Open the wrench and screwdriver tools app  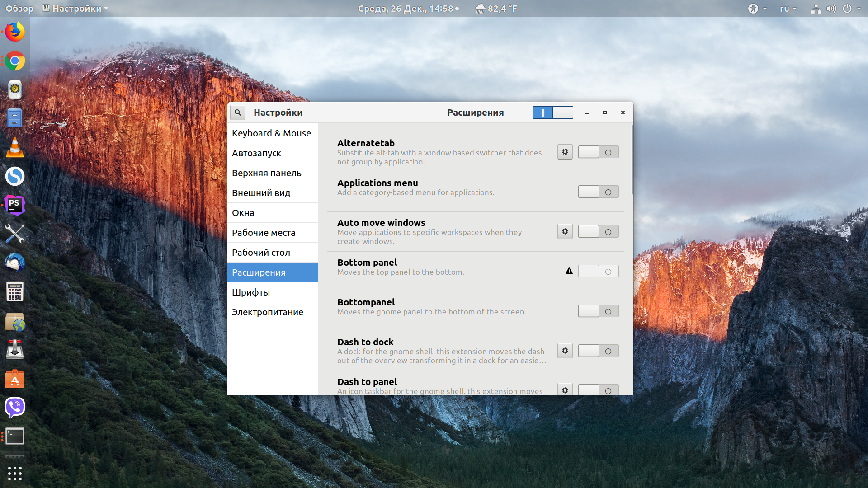(15, 234)
